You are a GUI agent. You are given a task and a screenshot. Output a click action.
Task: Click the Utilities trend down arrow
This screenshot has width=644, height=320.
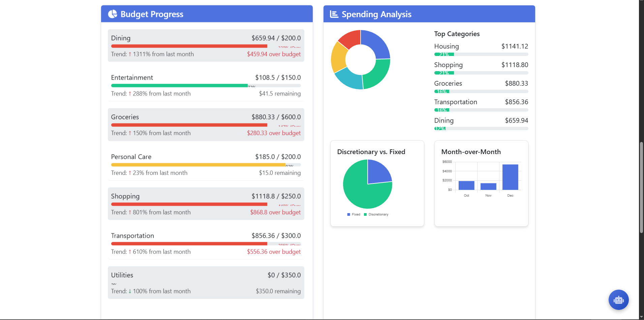pos(130,291)
